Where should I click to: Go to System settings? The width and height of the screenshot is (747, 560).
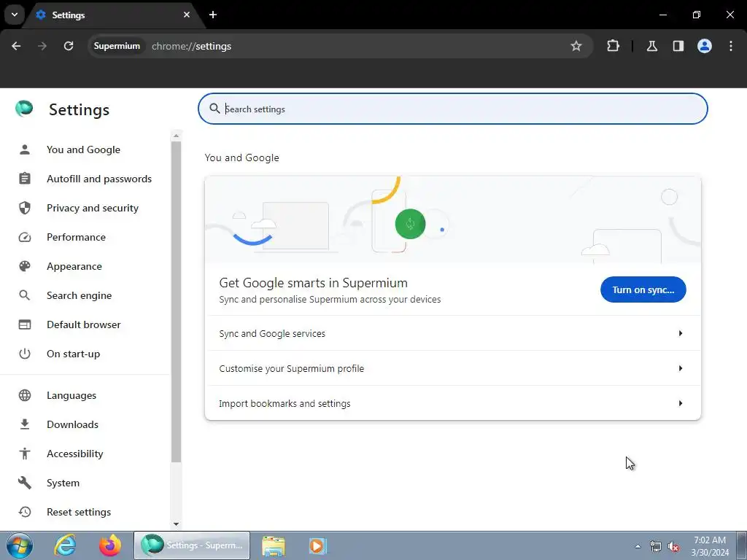pyautogui.click(x=63, y=483)
